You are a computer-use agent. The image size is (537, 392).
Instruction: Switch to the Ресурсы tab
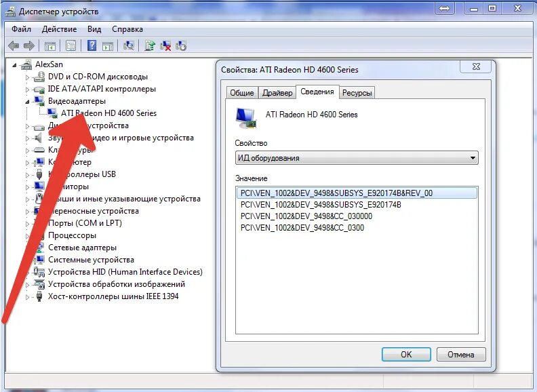357,93
